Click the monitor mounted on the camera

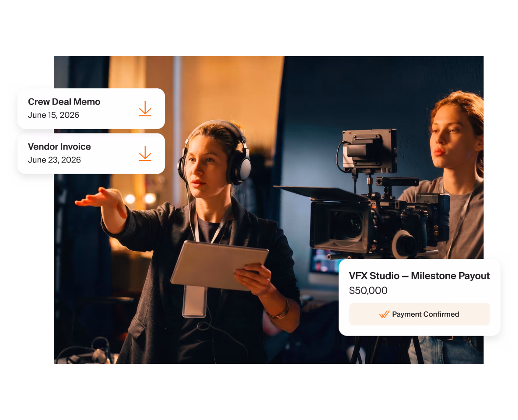point(369,151)
